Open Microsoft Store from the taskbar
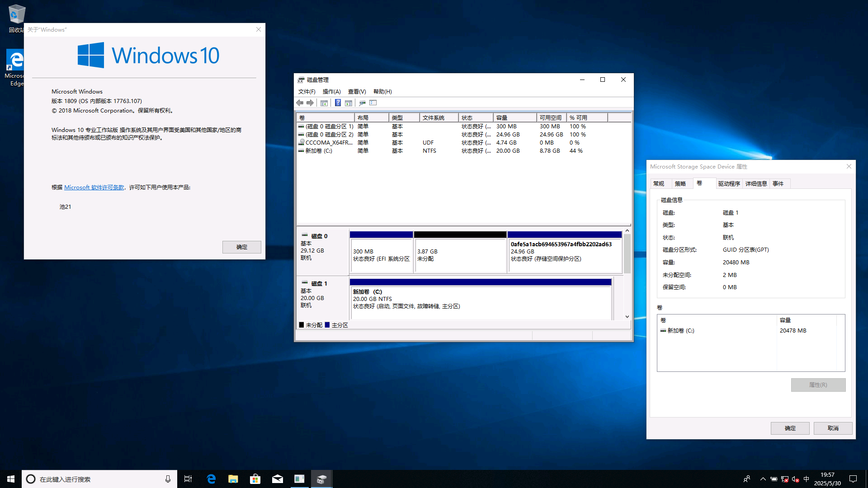 click(255, 479)
